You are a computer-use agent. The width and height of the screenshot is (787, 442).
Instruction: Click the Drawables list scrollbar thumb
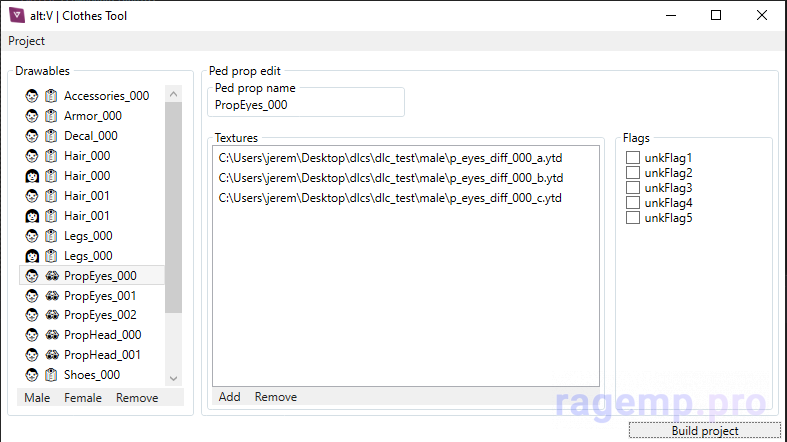(173, 207)
